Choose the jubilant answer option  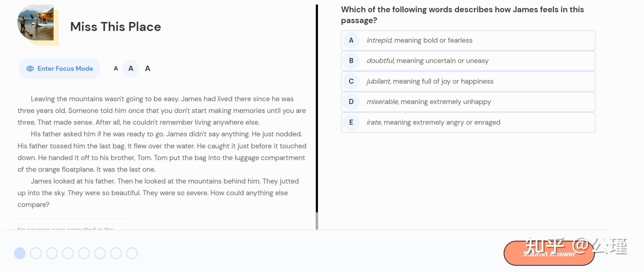(x=468, y=81)
